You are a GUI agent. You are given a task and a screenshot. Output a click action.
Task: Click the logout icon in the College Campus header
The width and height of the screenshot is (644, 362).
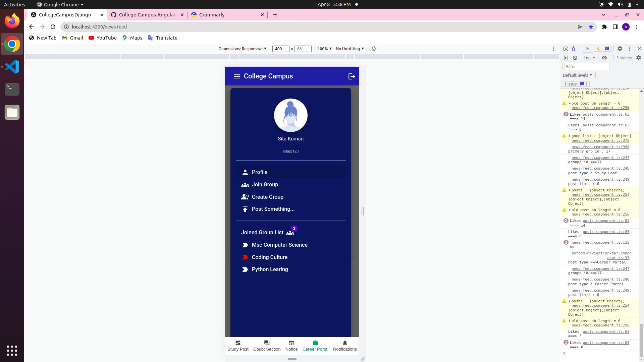(352, 76)
